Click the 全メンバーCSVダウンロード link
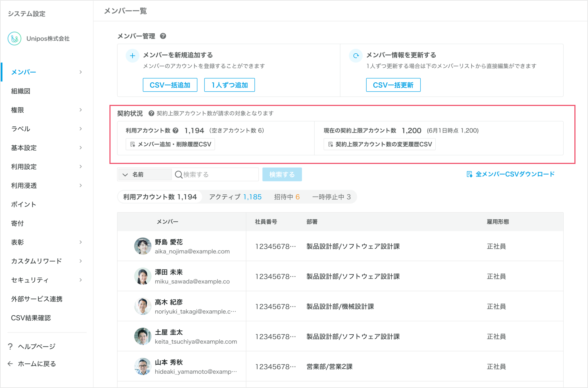 (x=515, y=174)
